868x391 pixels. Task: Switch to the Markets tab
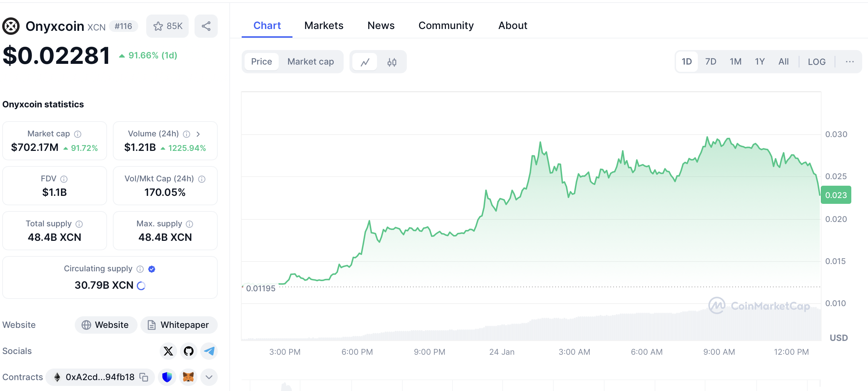point(324,25)
